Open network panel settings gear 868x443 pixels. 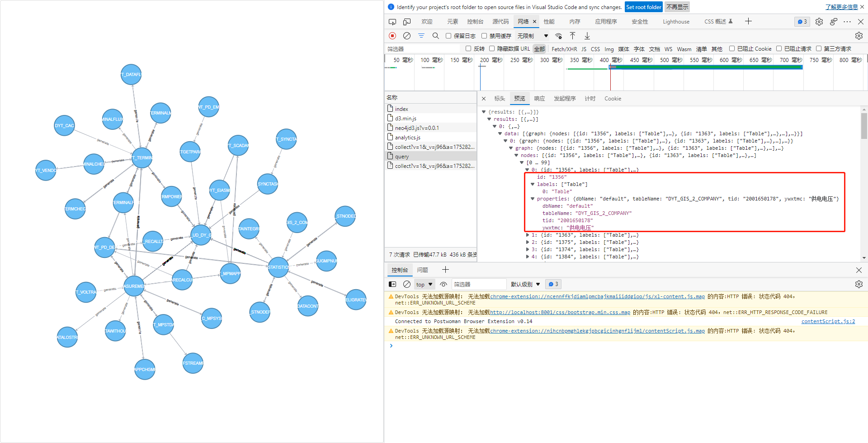tap(859, 36)
